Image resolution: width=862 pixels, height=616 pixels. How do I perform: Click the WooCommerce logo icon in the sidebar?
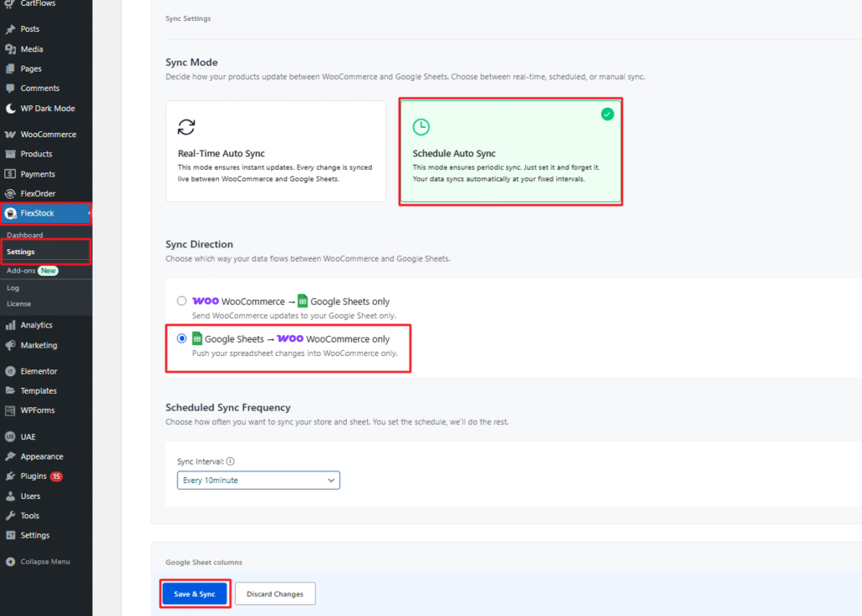pyautogui.click(x=10, y=135)
